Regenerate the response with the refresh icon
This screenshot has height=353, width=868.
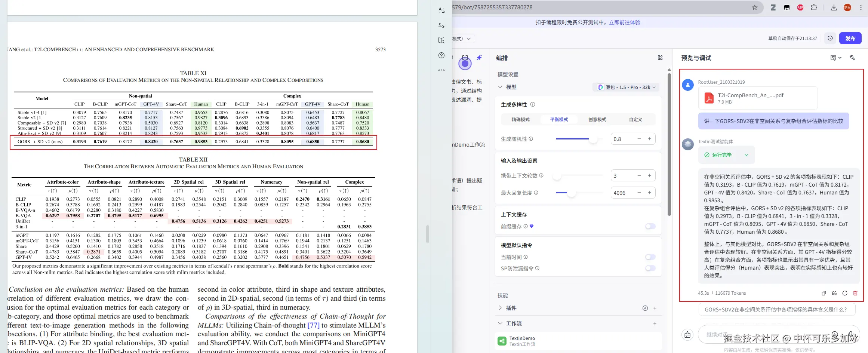[845, 293]
